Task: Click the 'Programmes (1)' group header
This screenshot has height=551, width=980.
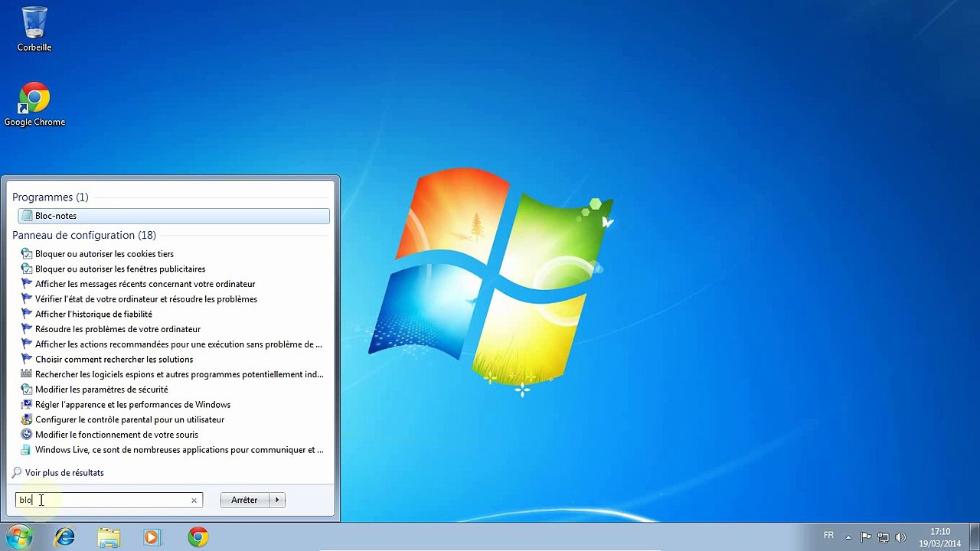Action: tap(51, 197)
